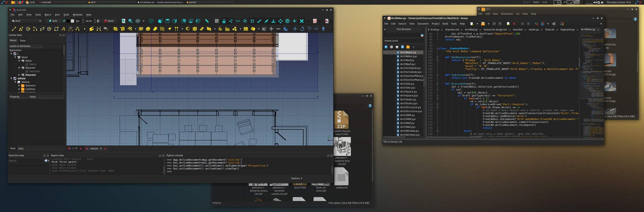Click the Draft Rotate tool icon

(x=302, y=29)
